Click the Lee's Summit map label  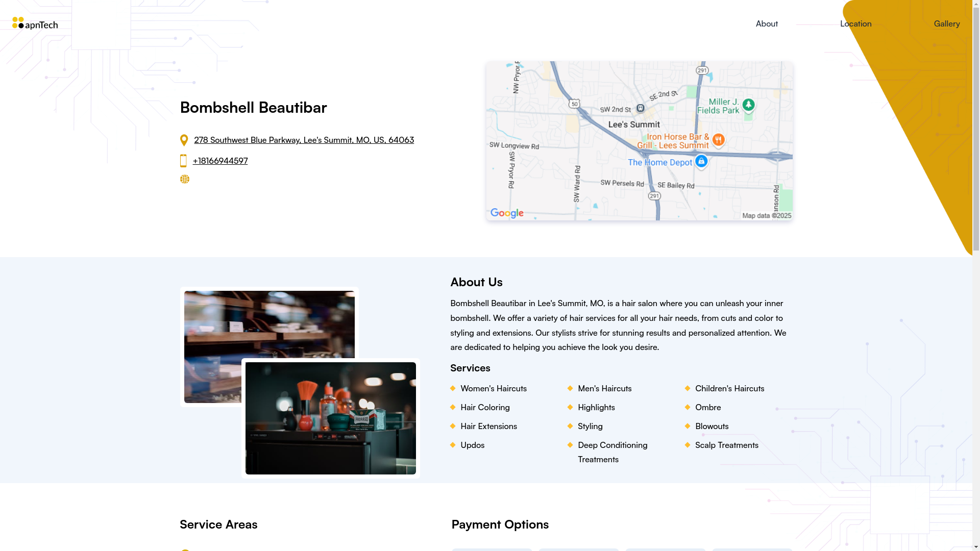pyautogui.click(x=634, y=124)
